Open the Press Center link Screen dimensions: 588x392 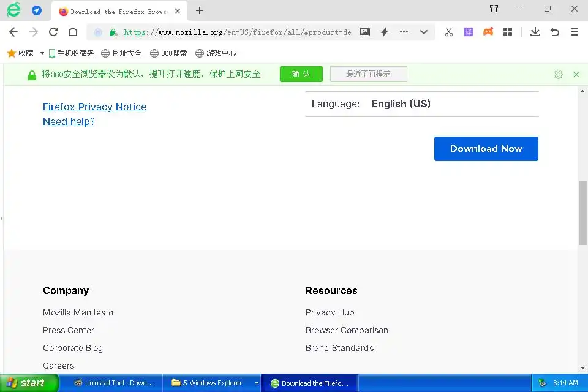pos(69,330)
